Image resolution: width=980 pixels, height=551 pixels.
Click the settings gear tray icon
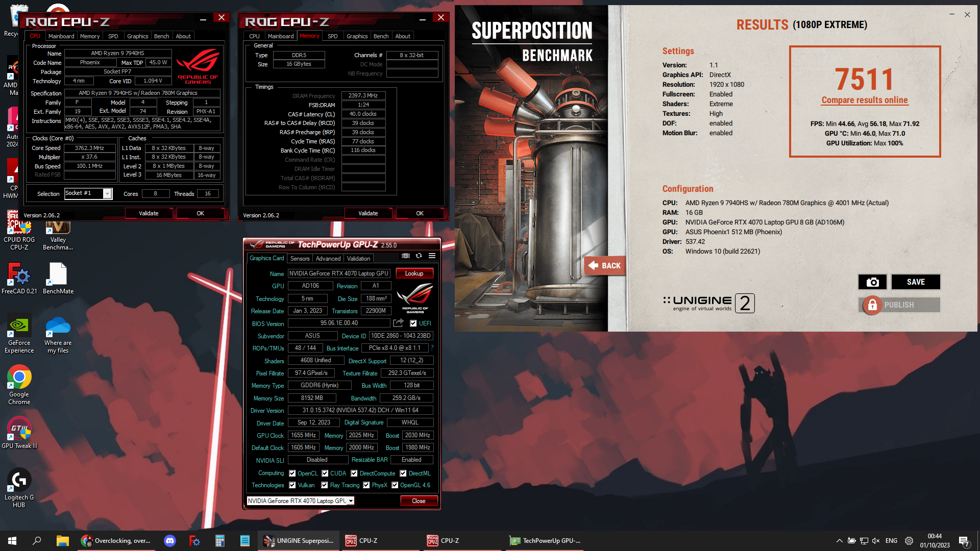click(x=909, y=541)
